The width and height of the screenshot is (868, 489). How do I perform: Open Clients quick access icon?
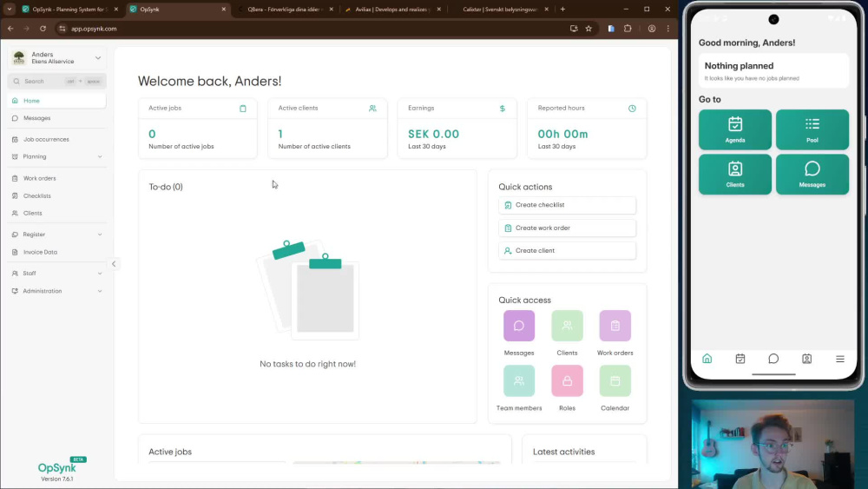(567, 326)
